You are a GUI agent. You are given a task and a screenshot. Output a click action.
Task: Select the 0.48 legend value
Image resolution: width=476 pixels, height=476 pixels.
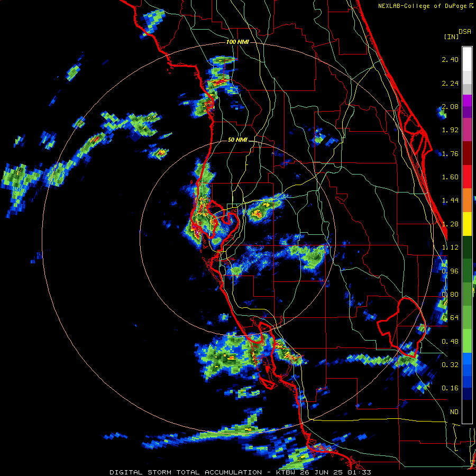click(x=450, y=342)
